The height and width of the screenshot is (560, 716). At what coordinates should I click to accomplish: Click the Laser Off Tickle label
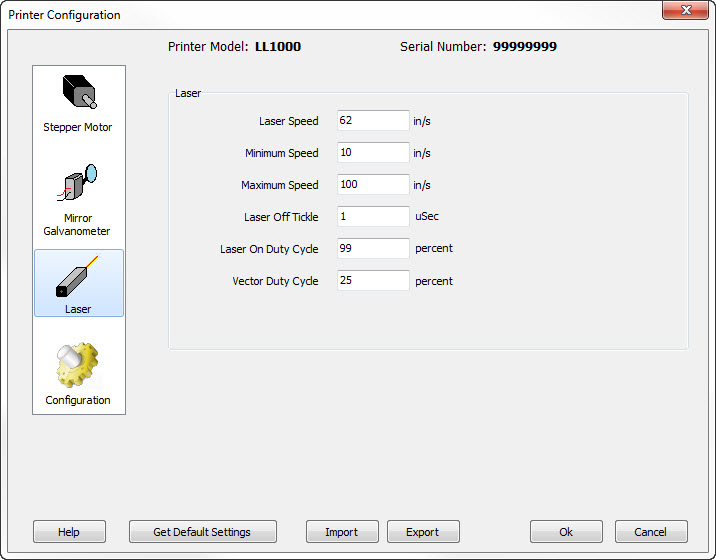281,217
